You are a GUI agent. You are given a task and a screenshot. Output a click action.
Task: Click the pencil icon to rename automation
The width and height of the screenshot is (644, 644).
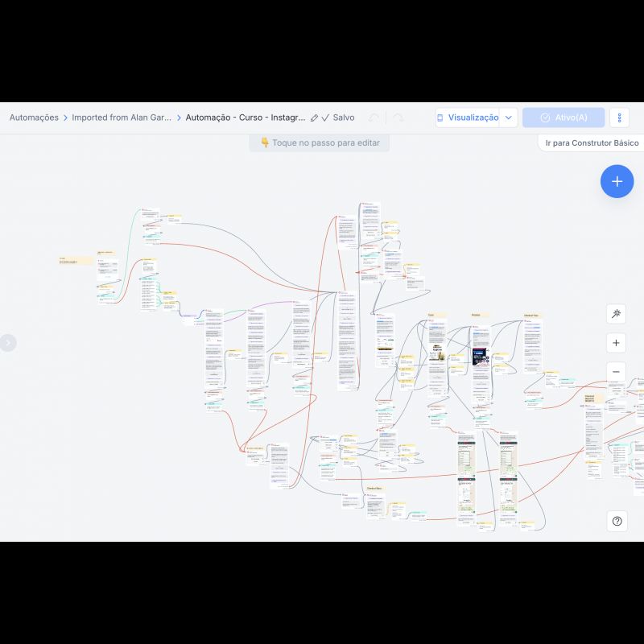click(x=314, y=118)
